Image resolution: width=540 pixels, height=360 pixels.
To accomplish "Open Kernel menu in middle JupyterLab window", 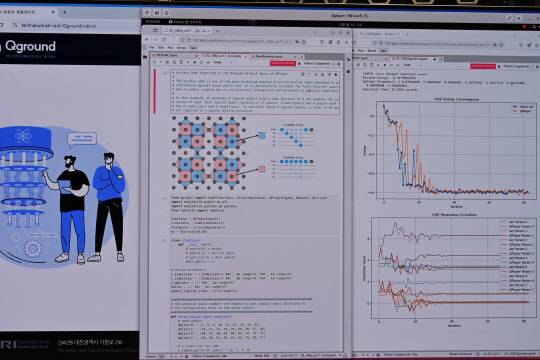I will [x=181, y=48].
